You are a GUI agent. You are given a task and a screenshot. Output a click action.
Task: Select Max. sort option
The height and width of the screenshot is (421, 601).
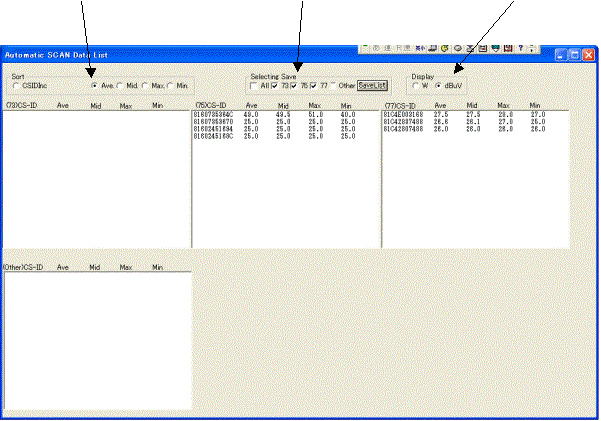145,86
